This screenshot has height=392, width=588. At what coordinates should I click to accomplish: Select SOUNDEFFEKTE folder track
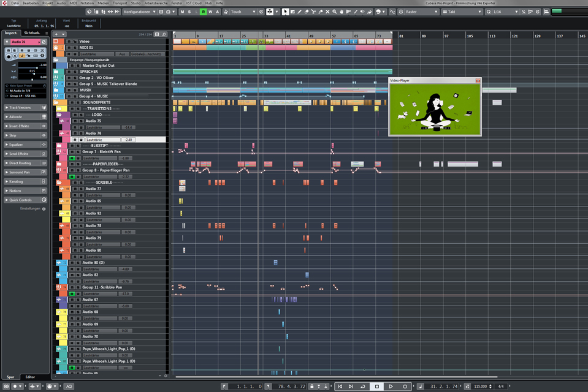click(x=97, y=102)
